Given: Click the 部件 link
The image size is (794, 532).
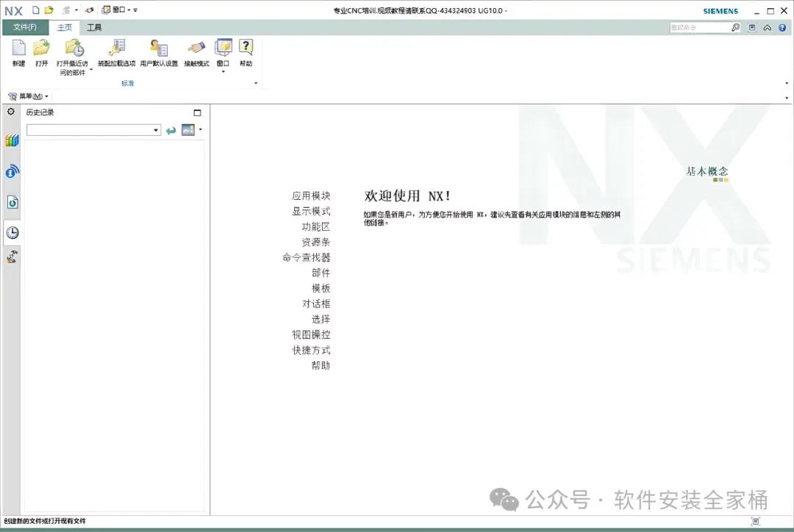Looking at the screenshot, I should [321, 273].
